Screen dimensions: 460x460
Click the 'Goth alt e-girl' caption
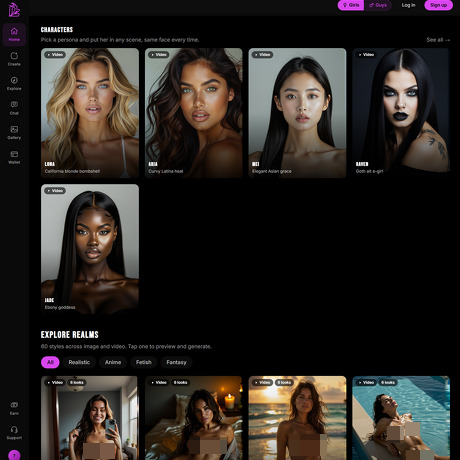click(369, 171)
